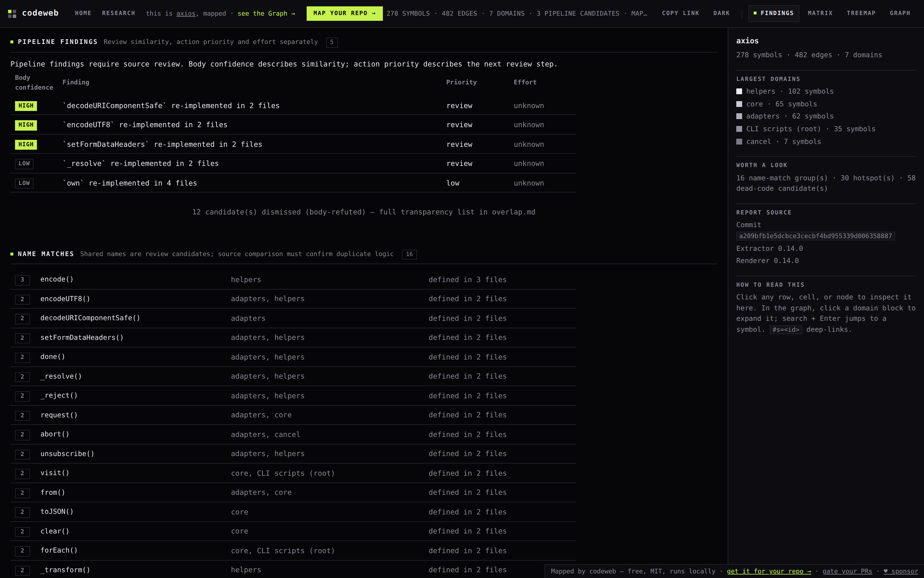Click the codeweb logo icon
924x578 pixels.
coord(12,14)
